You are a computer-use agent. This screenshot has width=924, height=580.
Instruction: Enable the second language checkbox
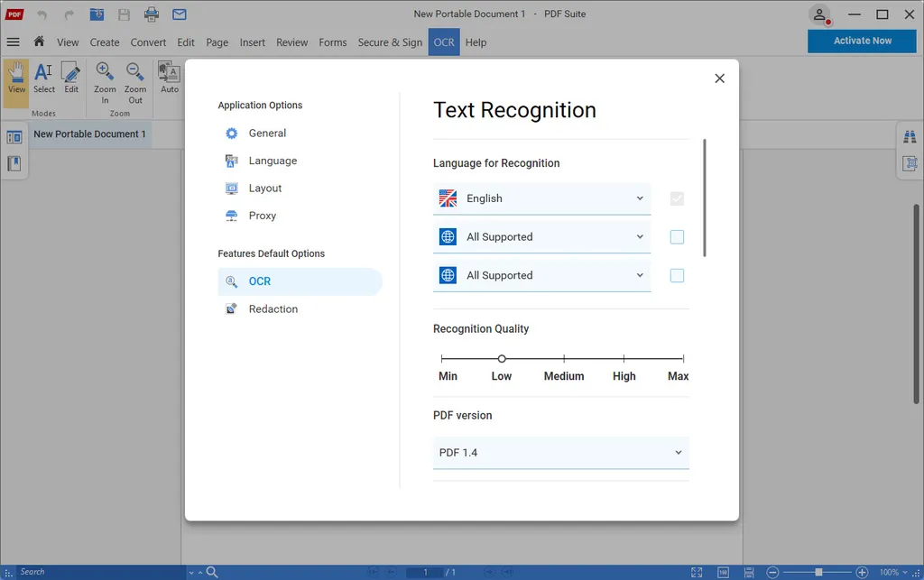(677, 236)
